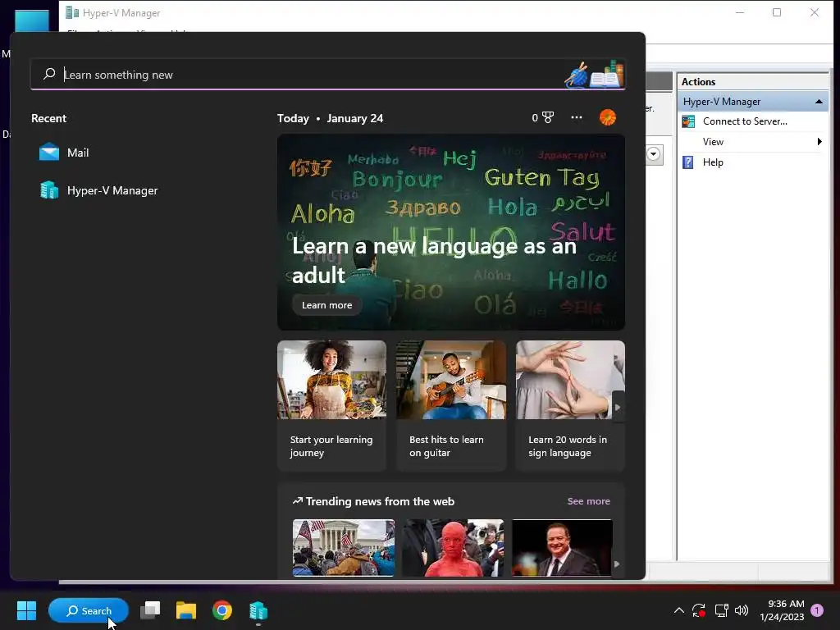
Task: Click the Connect to Server icon in Actions
Action: click(688, 121)
